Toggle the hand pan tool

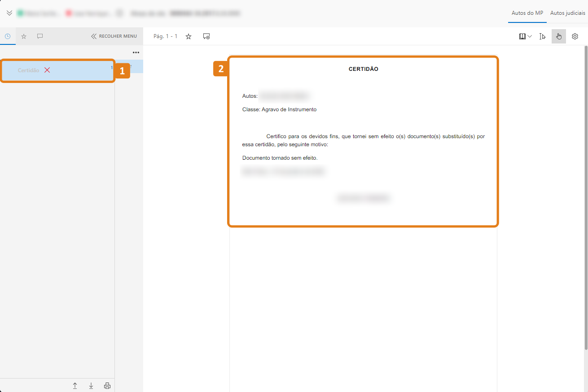pos(559,36)
